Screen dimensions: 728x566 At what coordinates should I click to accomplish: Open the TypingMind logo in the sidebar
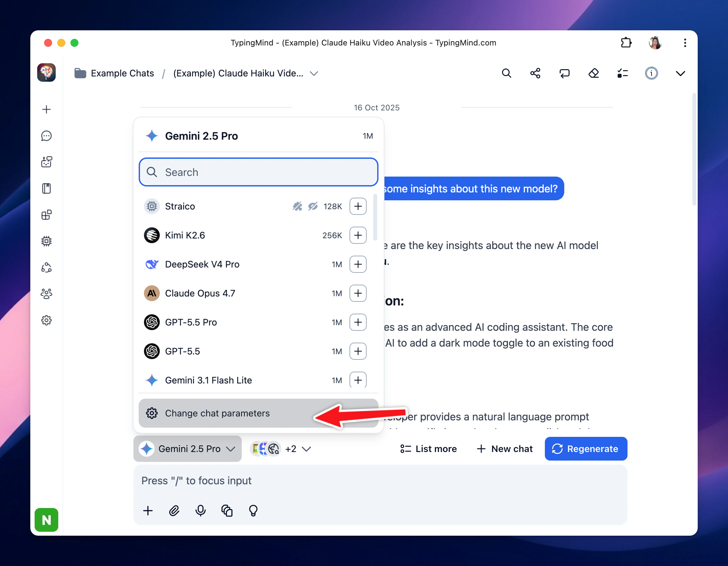pyautogui.click(x=46, y=73)
